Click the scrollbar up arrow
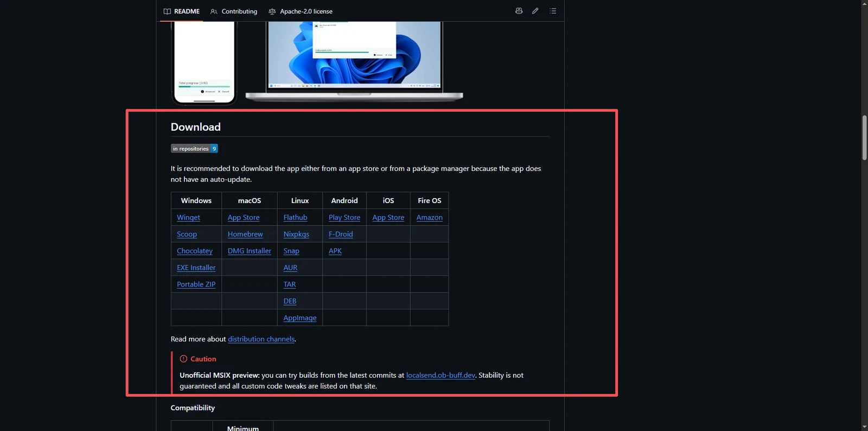 tap(865, 4)
